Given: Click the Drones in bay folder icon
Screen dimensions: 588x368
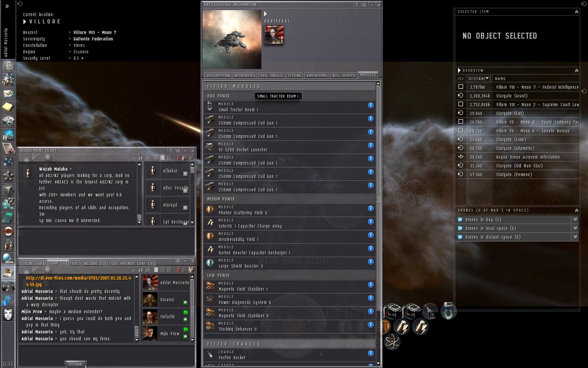Looking at the screenshot, I should [460, 220].
